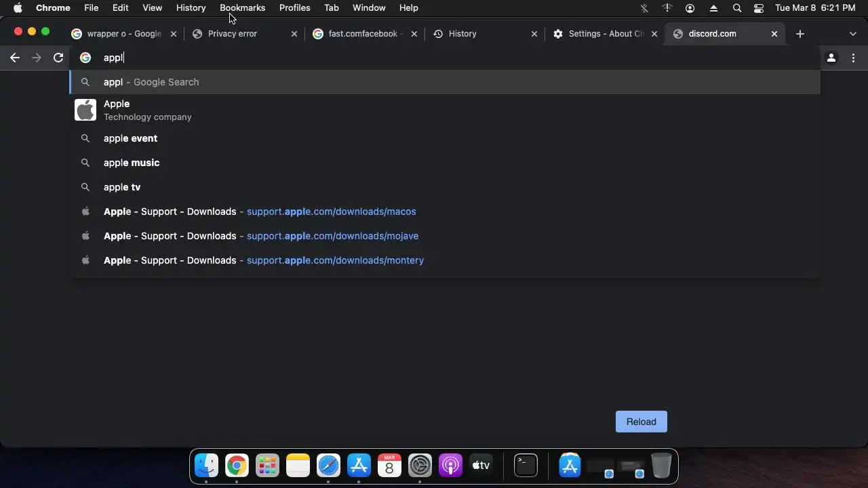Choose the Apple Technology company suggestion
The width and height of the screenshot is (868, 488).
pos(445,110)
